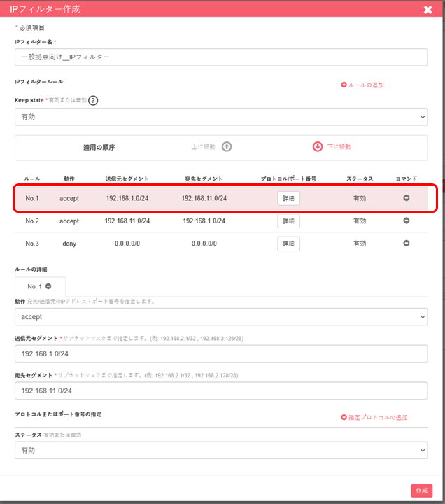Remove rule No.1 with its minus icon

[x=407, y=198]
